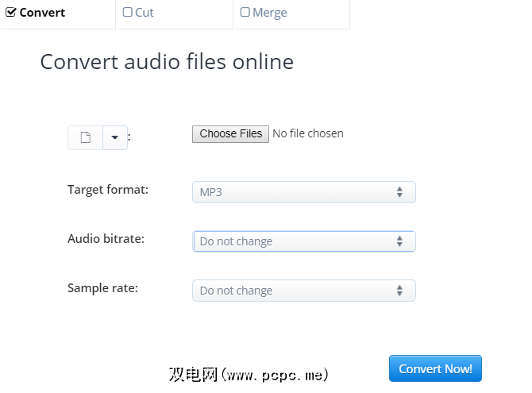Screen dimensions: 532x393
Task: Click the Audio bitrate selector arrows
Action: [399, 241]
